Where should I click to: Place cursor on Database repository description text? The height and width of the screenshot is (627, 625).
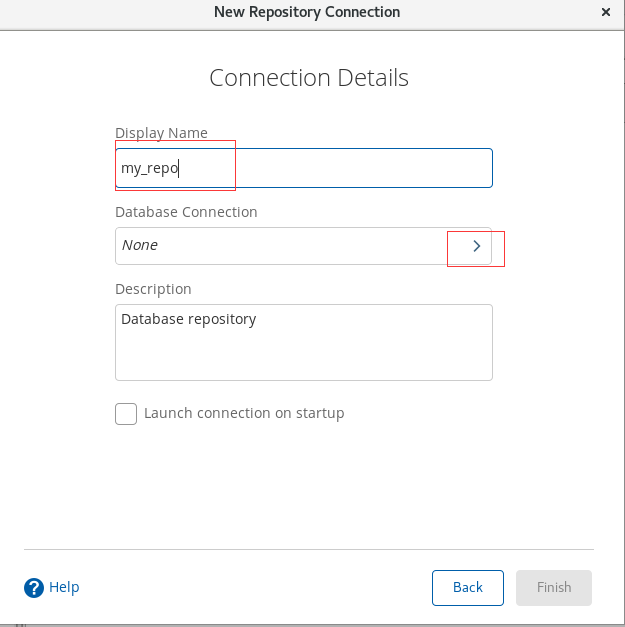click(x=188, y=319)
